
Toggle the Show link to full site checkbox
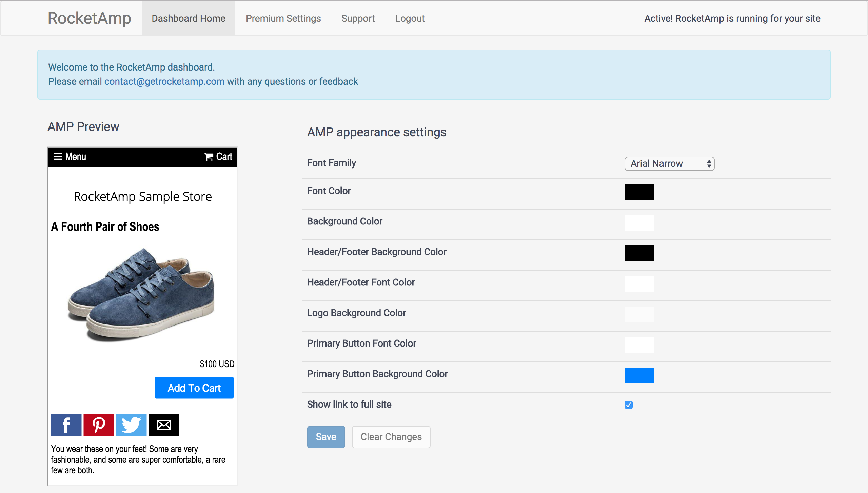[x=629, y=405]
